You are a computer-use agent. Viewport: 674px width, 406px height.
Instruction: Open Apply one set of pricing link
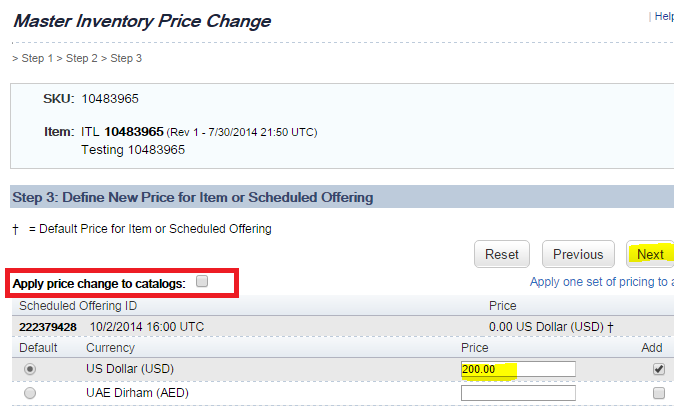[x=601, y=282]
